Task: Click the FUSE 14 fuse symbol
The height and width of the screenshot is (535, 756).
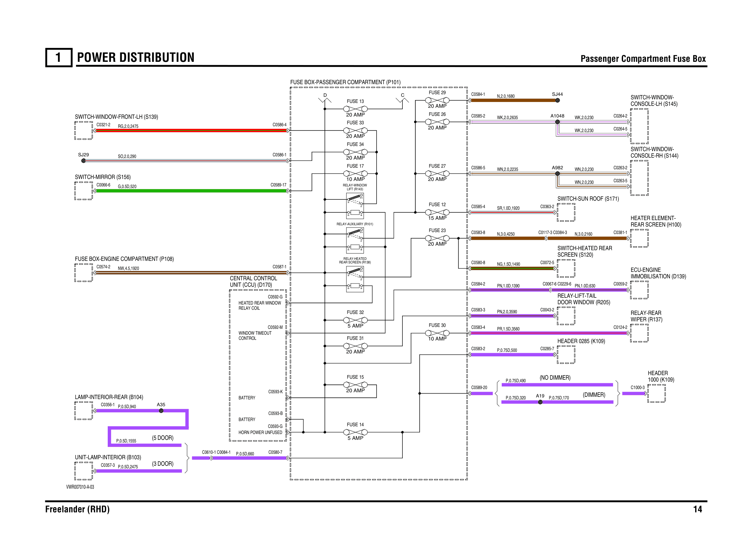Action: (355, 432)
